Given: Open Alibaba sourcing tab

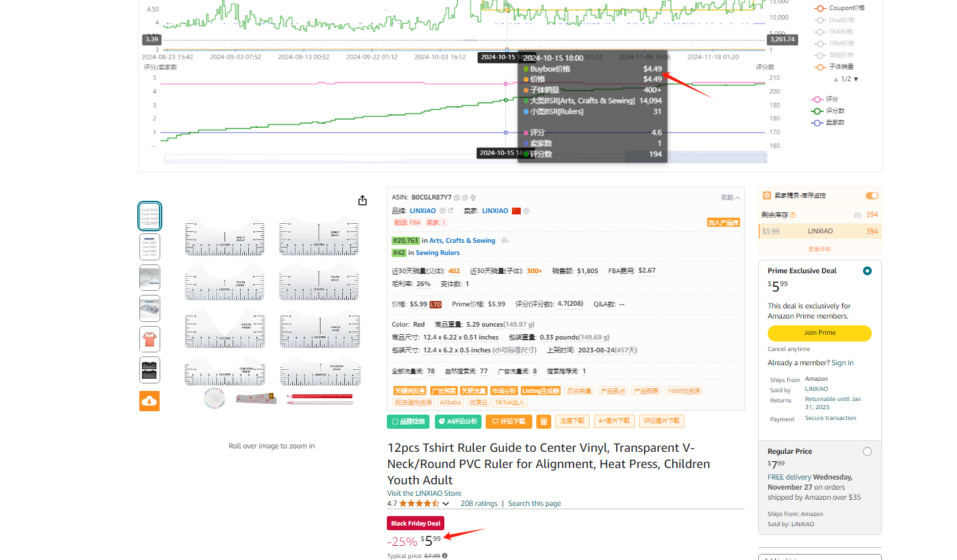Looking at the screenshot, I should pos(450,402).
